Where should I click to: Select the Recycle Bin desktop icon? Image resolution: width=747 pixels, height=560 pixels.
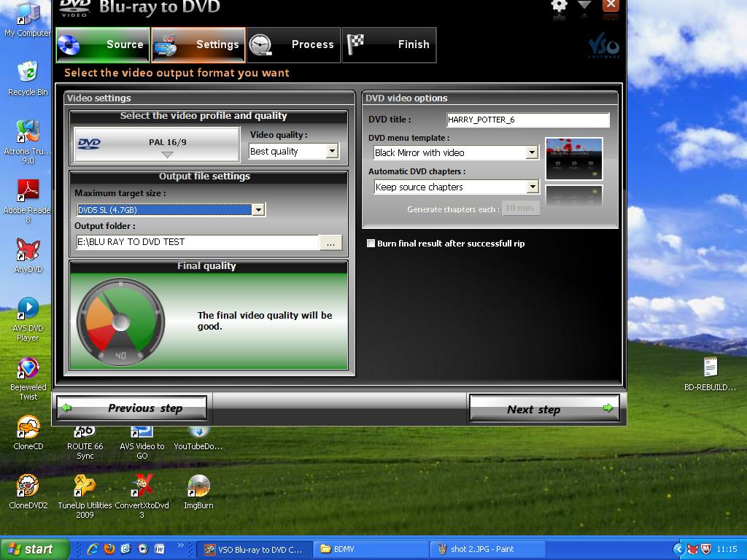(28, 79)
